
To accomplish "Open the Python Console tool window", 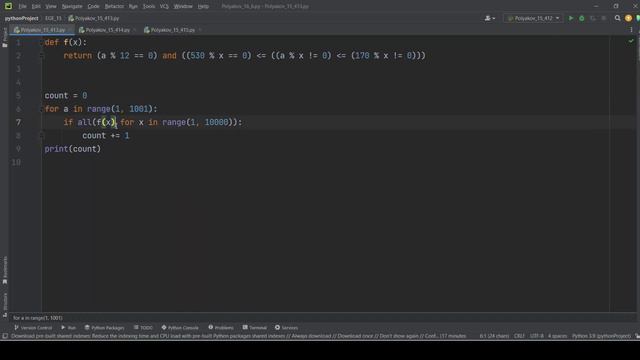I will coord(180,328).
